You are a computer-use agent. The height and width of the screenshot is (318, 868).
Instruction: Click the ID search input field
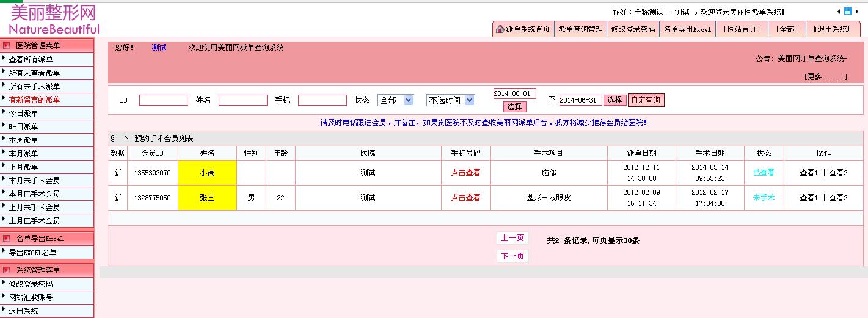(163, 101)
